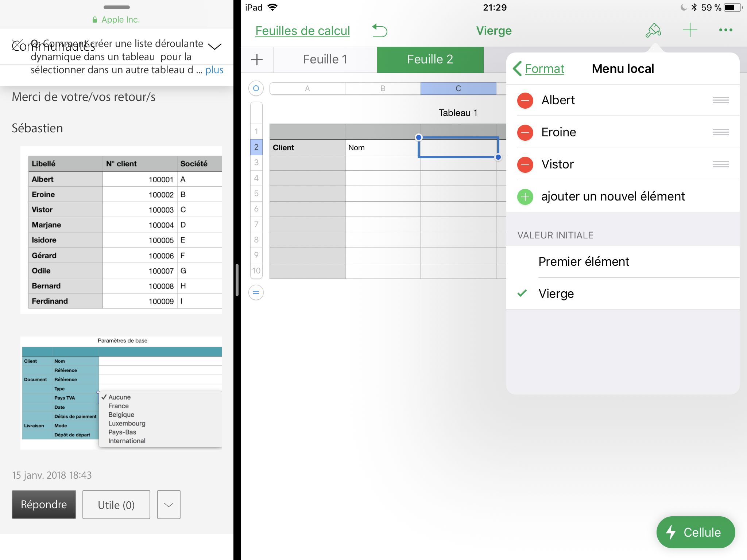Delete the Eroine list item
Viewport: 747px width, 560px height.
pyautogui.click(x=525, y=132)
